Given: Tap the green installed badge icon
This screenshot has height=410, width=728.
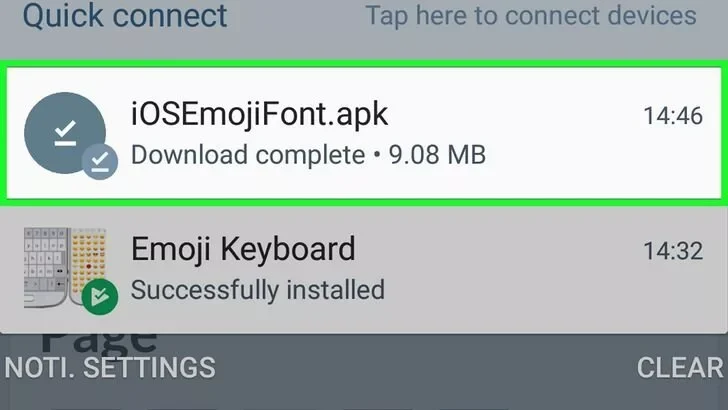Looking at the screenshot, I should [99, 296].
